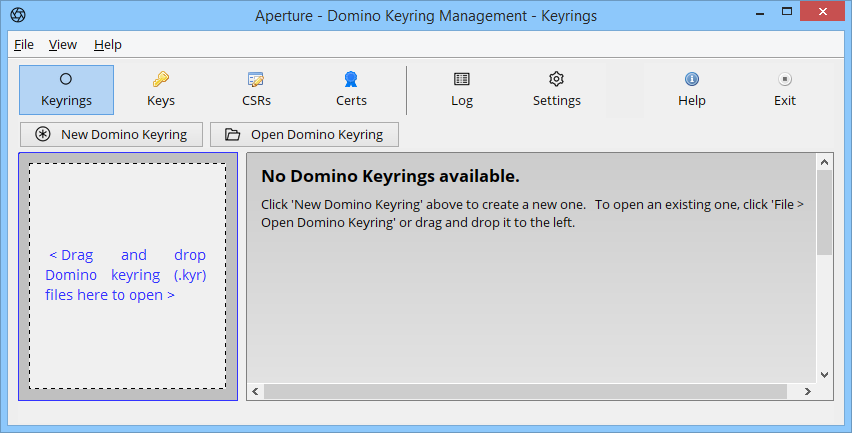Click the vertical scrollbar thumb
Image resolution: width=852 pixels, height=433 pixels.
pos(824,212)
